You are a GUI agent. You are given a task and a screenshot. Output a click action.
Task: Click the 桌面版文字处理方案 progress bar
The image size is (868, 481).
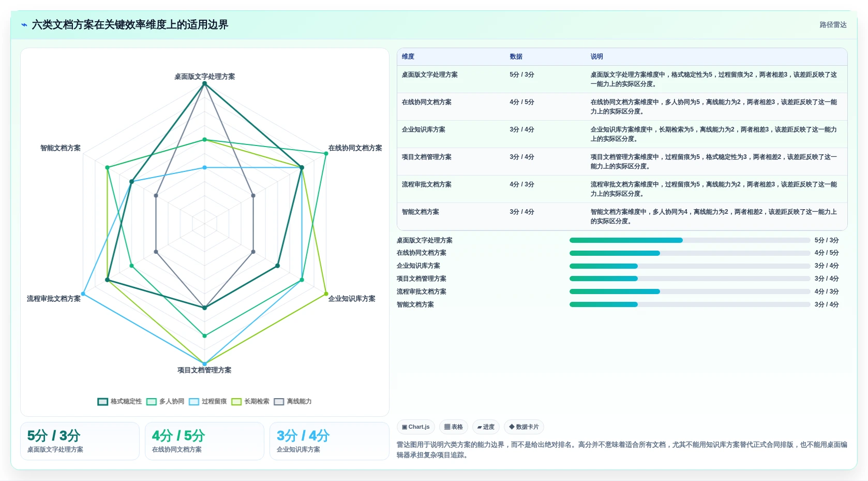tap(690, 240)
